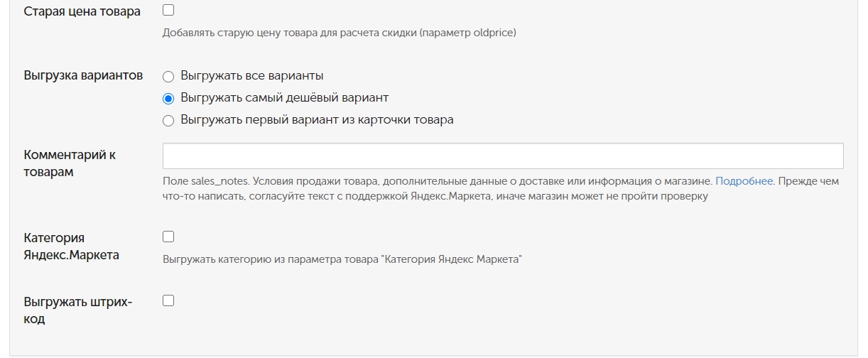Screen dimensions: 868x358
Task: Select Выгружать все варианты radio button
Action: [x=168, y=76]
